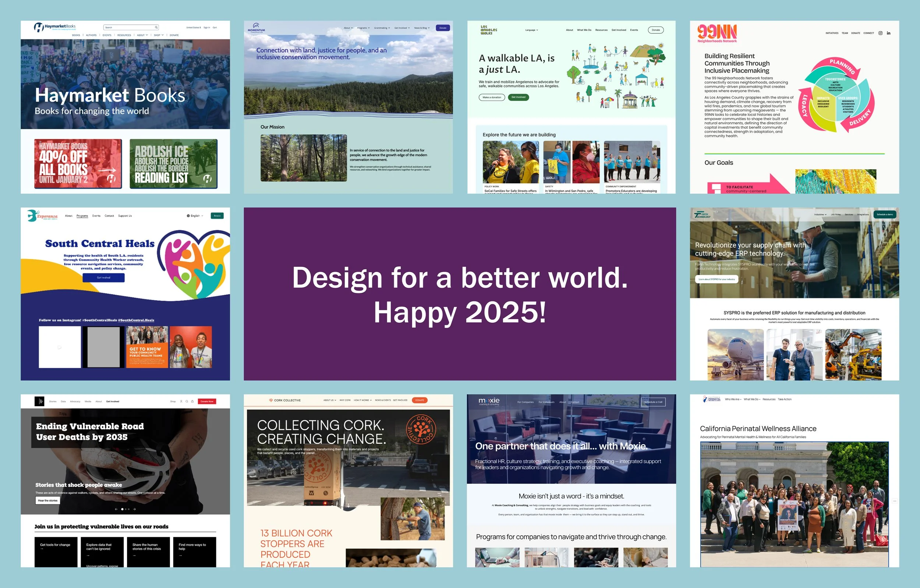Screen dimensions: 920x588
Task: Expand the Language dropdown on Los Angeles Walks
Action: (531, 30)
